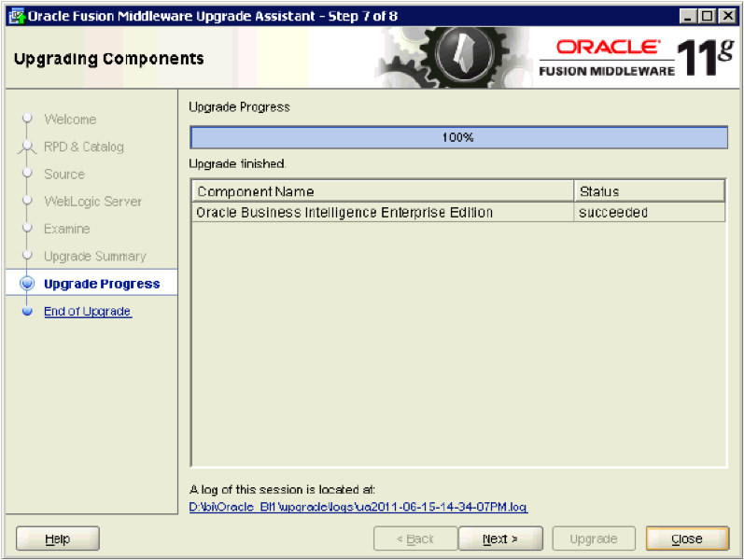Select the Upgrade Summary step
The height and width of the screenshot is (560, 744).
pos(95,257)
